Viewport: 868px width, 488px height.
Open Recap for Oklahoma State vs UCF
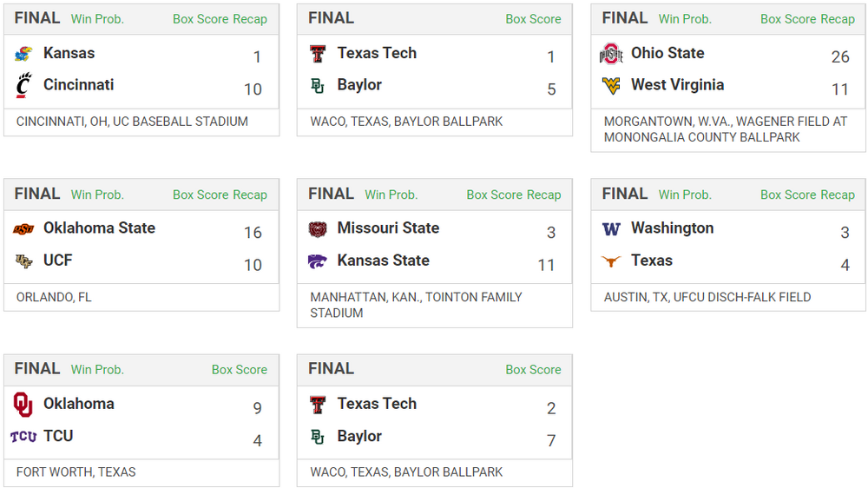250,195
